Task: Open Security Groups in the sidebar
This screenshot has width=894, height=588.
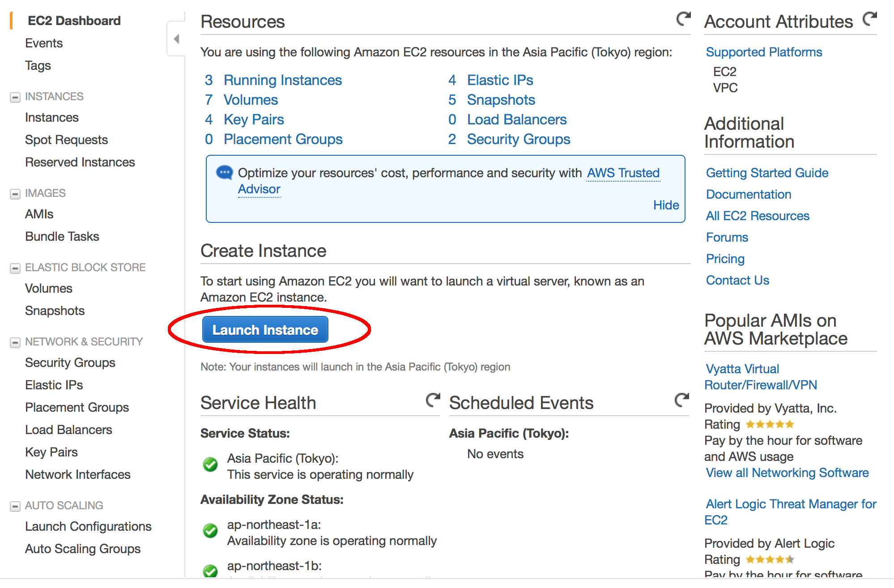Action: (70, 362)
